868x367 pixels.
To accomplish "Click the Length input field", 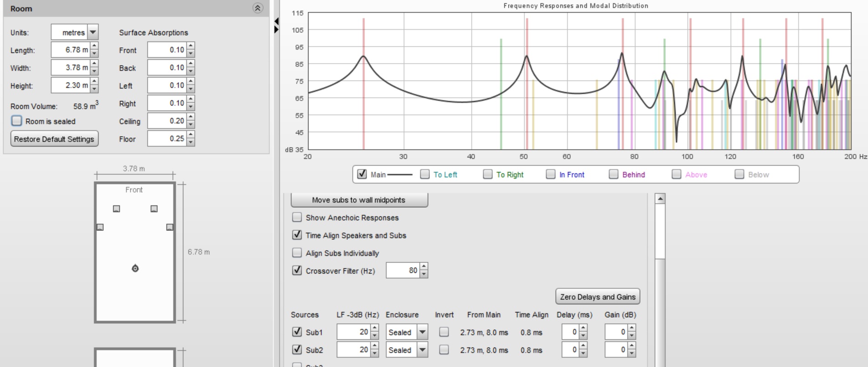I will [x=71, y=50].
